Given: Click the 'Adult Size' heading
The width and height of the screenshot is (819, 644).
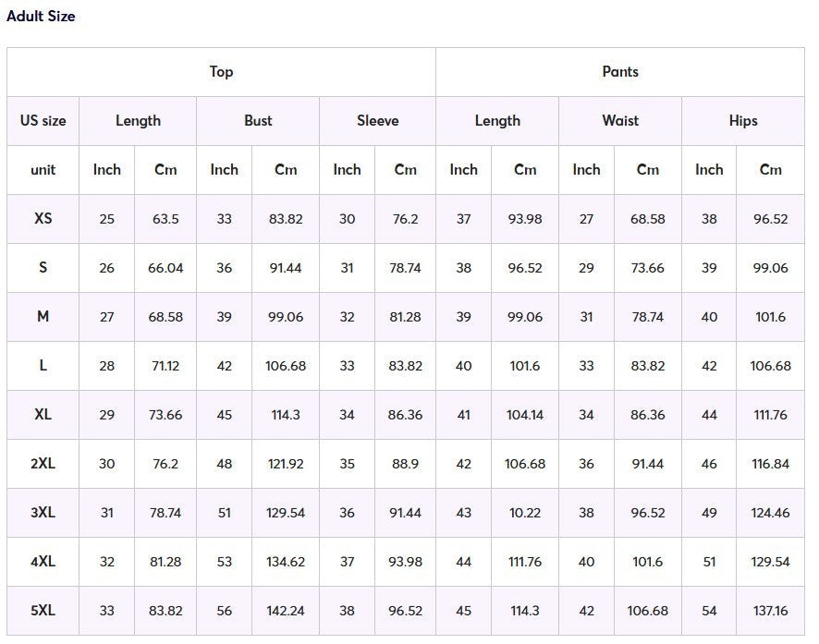Looking at the screenshot, I should (x=41, y=17).
